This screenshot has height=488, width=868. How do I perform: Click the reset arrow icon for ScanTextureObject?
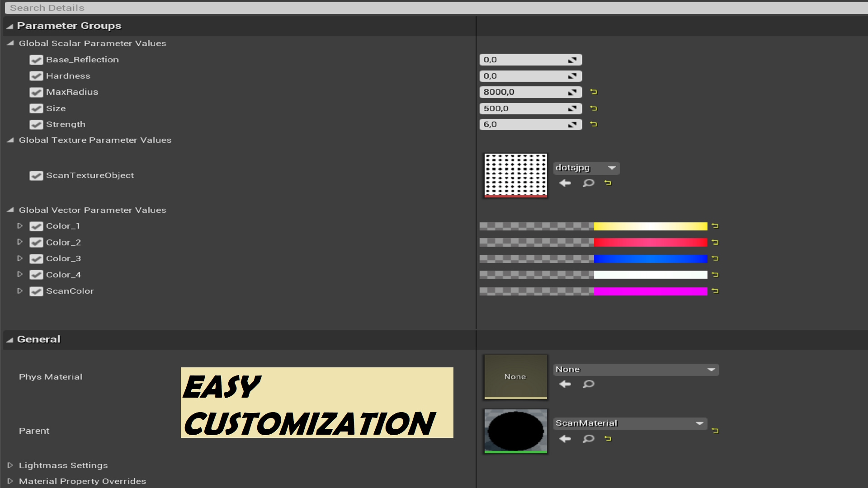coord(608,183)
